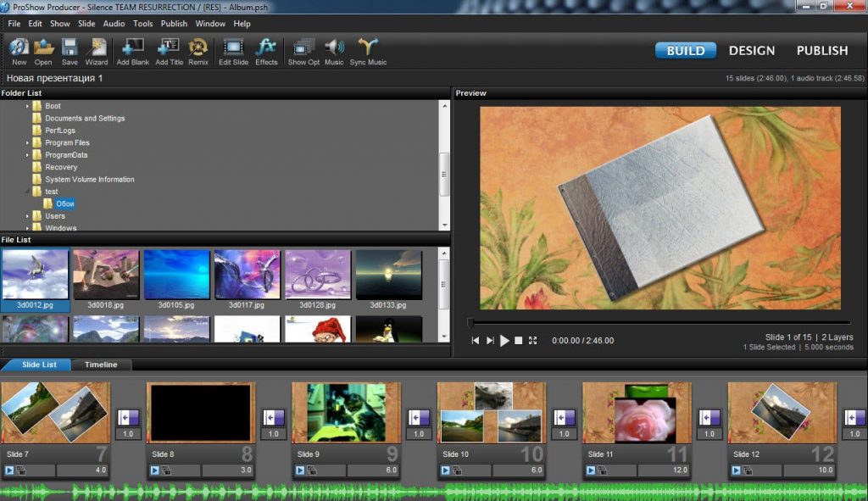868x501 pixels.
Task: Switch to PUBLISH workspace mode
Action: point(821,51)
